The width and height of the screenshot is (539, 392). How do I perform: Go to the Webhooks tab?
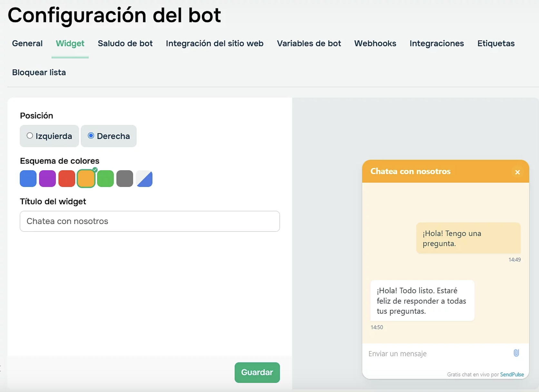(375, 44)
